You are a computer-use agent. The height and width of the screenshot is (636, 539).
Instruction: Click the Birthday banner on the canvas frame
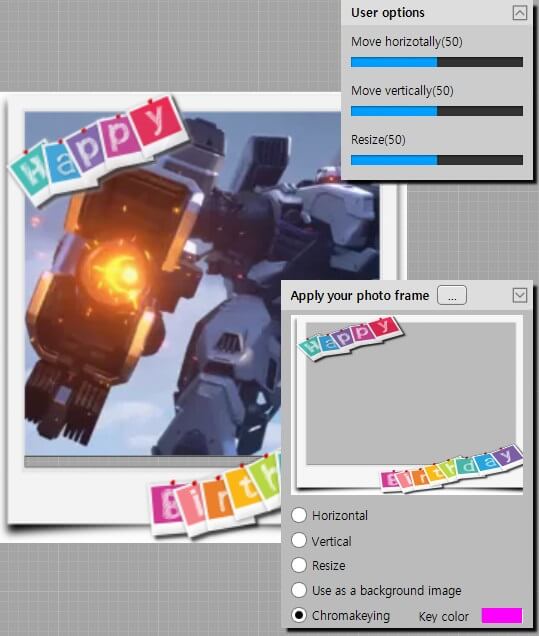click(215, 495)
